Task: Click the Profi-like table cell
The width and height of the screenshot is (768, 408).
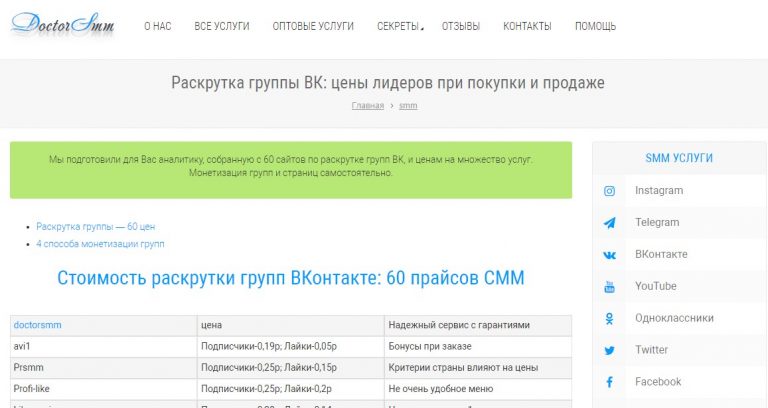Action: [x=103, y=389]
